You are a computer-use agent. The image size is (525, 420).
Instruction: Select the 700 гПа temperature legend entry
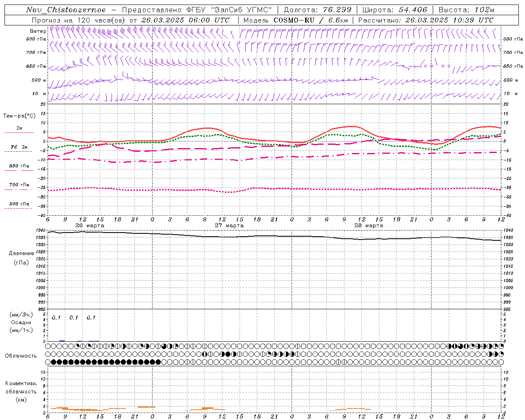coord(19,185)
